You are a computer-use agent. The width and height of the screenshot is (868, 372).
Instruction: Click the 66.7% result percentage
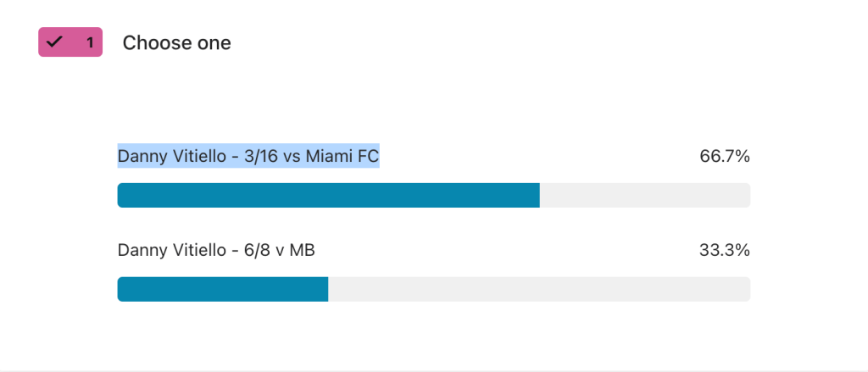click(725, 157)
